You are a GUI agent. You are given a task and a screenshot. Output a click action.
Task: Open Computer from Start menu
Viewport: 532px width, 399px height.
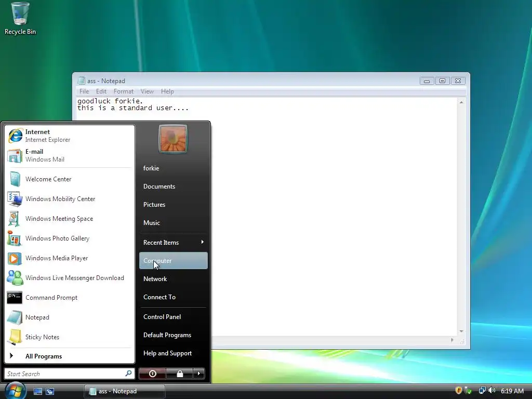(x=173, y=261)
